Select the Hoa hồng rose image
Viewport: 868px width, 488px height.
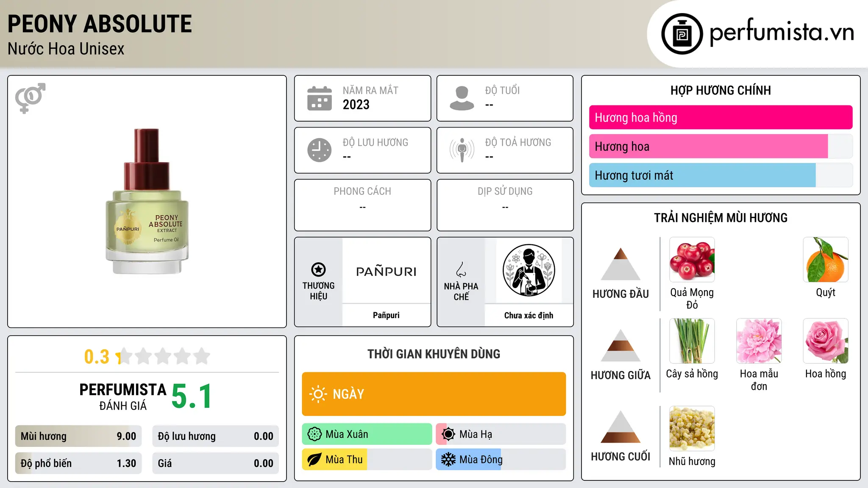pyautogui.click(x=826, y=341)
